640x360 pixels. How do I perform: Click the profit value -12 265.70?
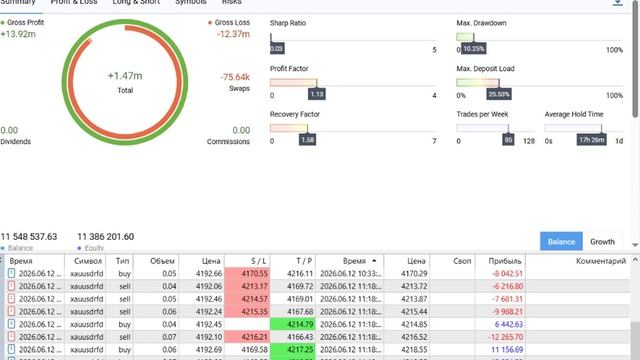505,337
